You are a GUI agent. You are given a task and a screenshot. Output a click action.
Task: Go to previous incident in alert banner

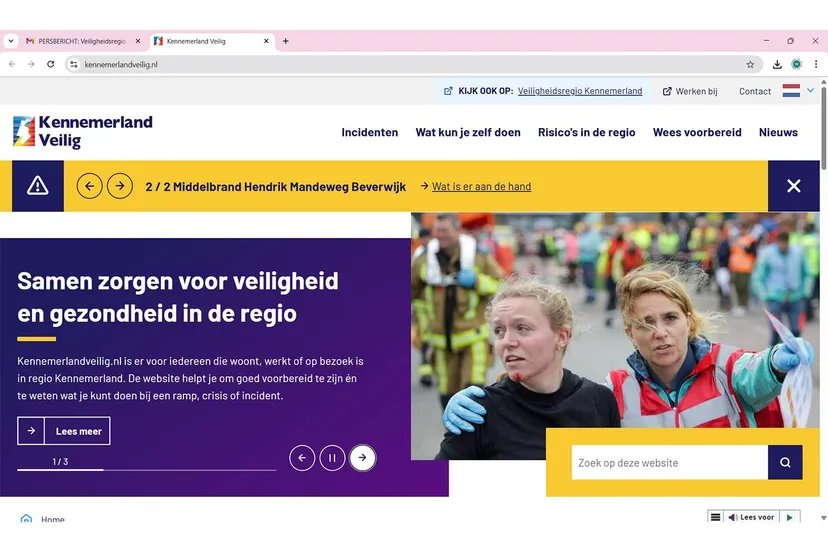[x=90, y=186]
